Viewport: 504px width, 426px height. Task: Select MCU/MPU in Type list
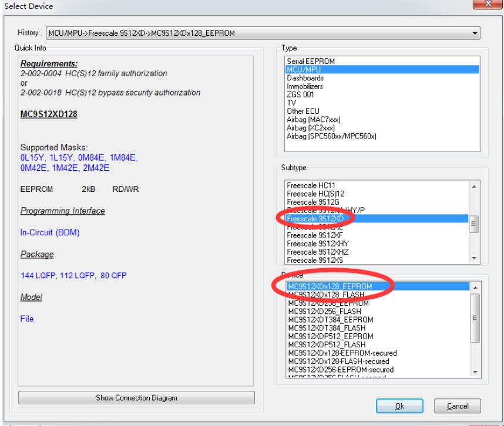(382, 69)
